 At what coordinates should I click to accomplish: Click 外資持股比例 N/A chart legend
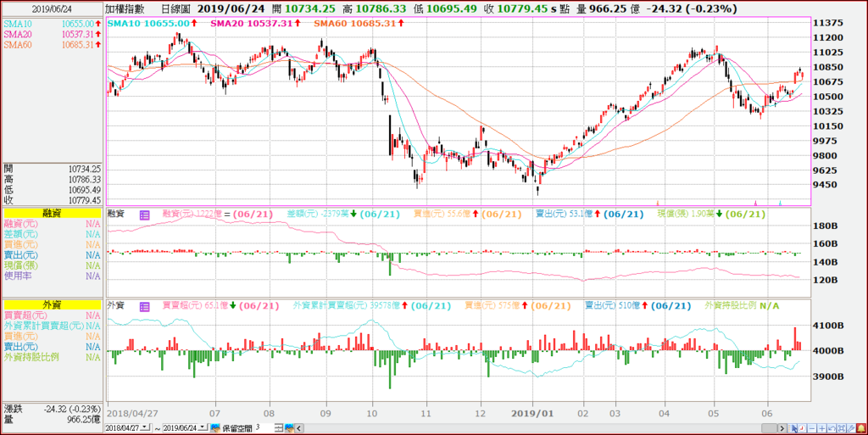pyautogui.click(x=742, y=305)
